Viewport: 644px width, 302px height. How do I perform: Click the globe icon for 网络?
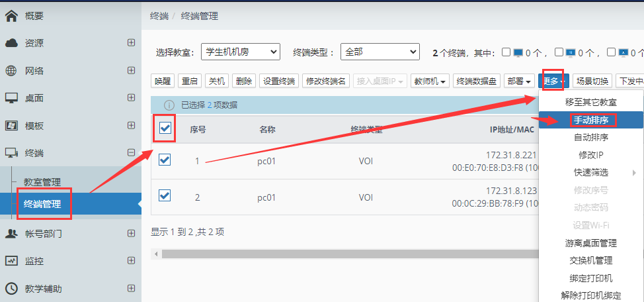pyautogui.click(x=11, y=71)
